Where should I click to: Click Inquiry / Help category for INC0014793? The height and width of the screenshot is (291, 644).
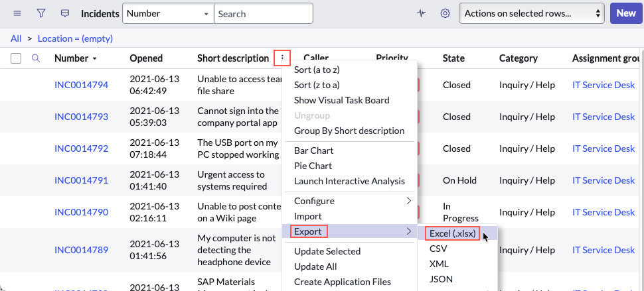pyautogui.click(x=527, y=117)
